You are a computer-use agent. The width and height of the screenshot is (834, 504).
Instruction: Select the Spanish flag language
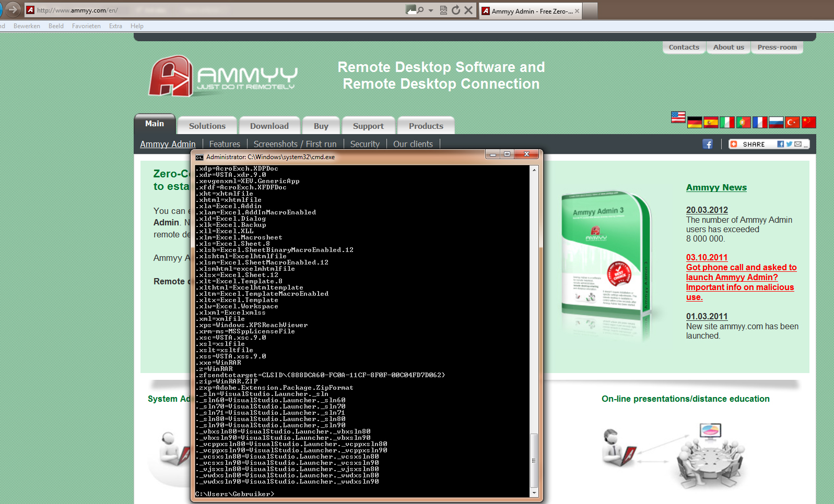[711, 123]
